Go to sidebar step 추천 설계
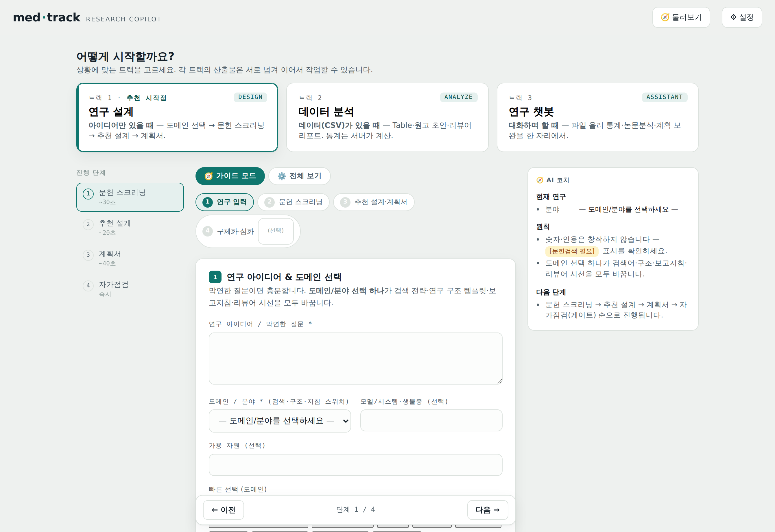The height and width of the screenshot is (532, 775). (130, 228)
